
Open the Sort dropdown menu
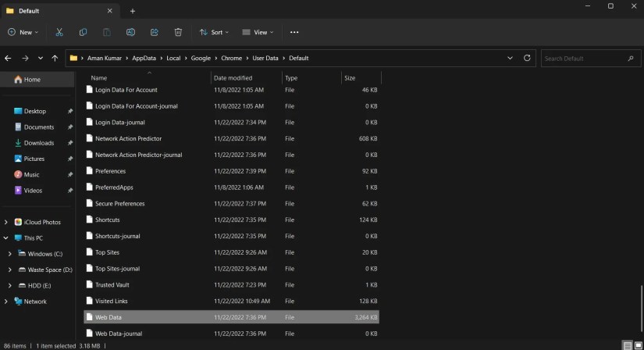tap(214, 32)
